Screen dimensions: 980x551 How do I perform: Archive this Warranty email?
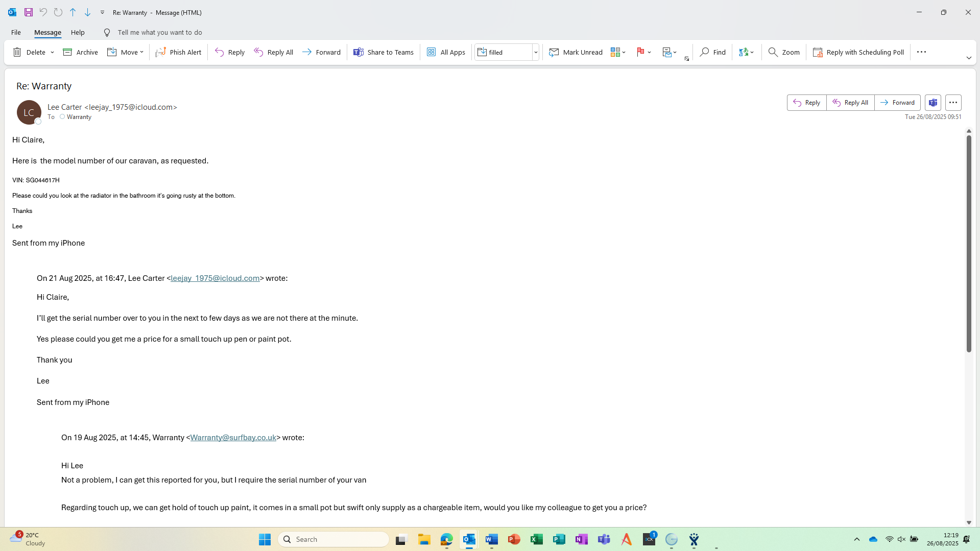click(80, 52)
